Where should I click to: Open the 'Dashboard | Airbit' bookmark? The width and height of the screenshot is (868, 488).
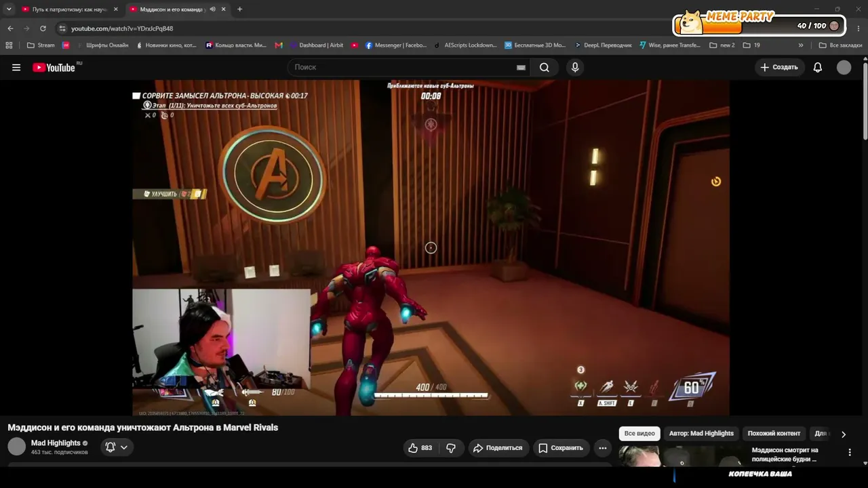pos(317,45)
